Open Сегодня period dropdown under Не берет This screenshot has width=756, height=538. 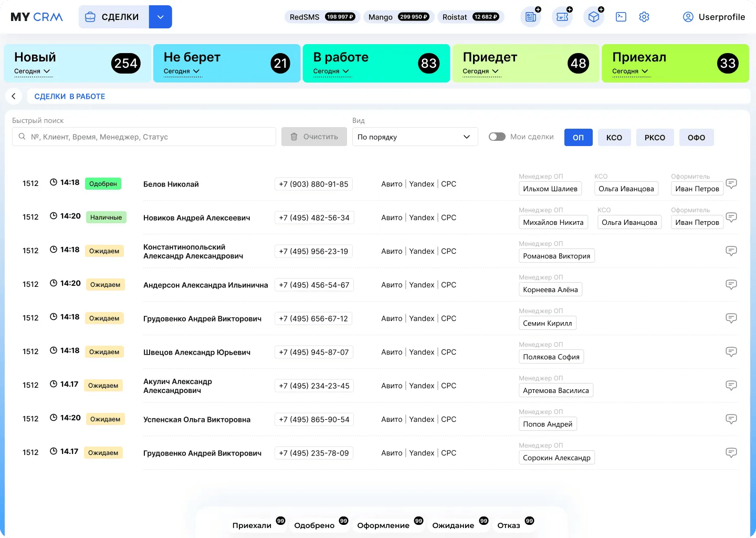coord(182,71)
